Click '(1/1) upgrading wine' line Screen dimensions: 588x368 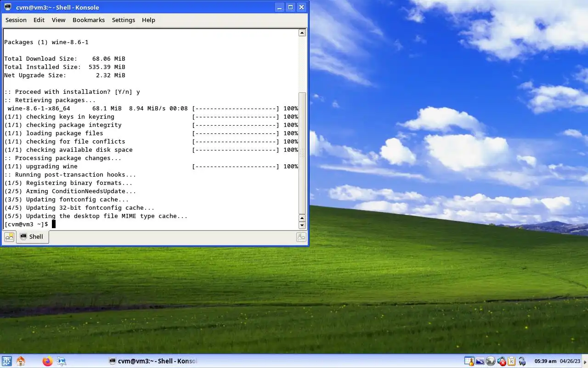click(151, 166)
